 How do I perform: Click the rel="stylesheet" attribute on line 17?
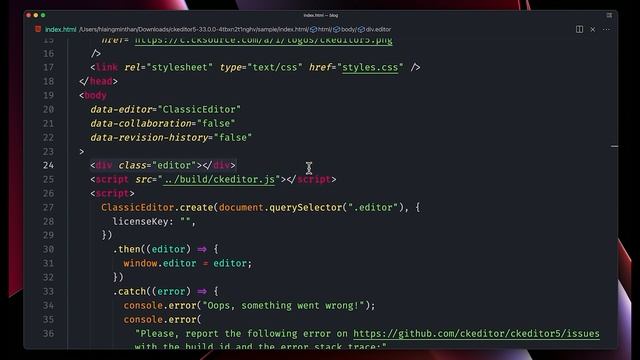168,67
